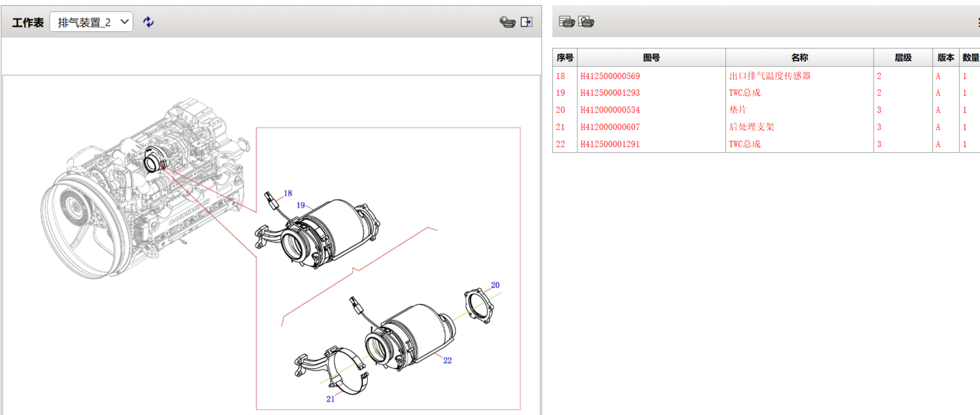Click callout number 18 on the diagram
Image resolution: width=980 pixels, height=415 pixels.
(287, 193)
